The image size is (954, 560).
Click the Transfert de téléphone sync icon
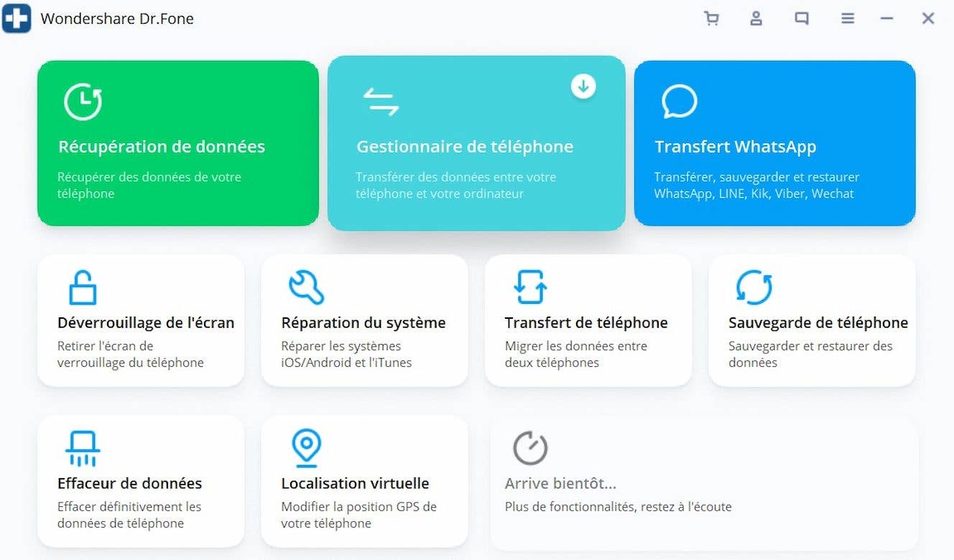[x=529, y=286]
